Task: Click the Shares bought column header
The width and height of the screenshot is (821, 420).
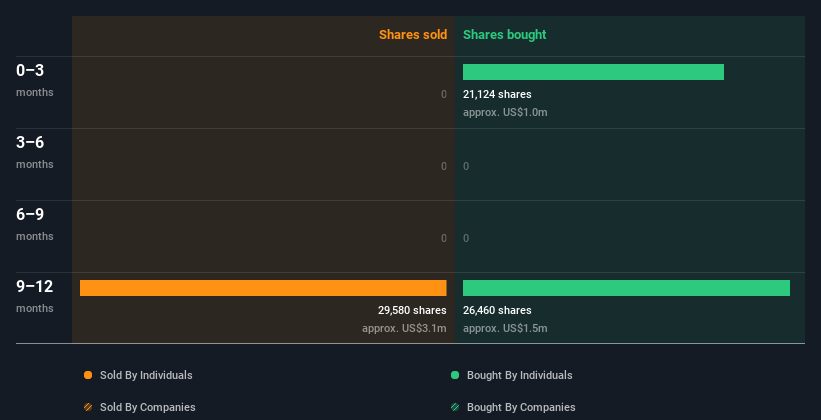Action: click(505, 35)
